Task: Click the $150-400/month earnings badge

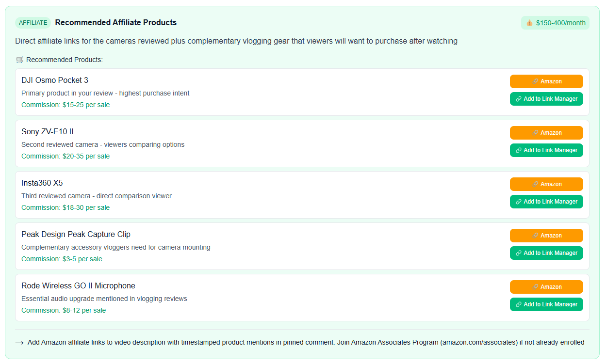Action: pyautogui.click(x=555, y=23)
